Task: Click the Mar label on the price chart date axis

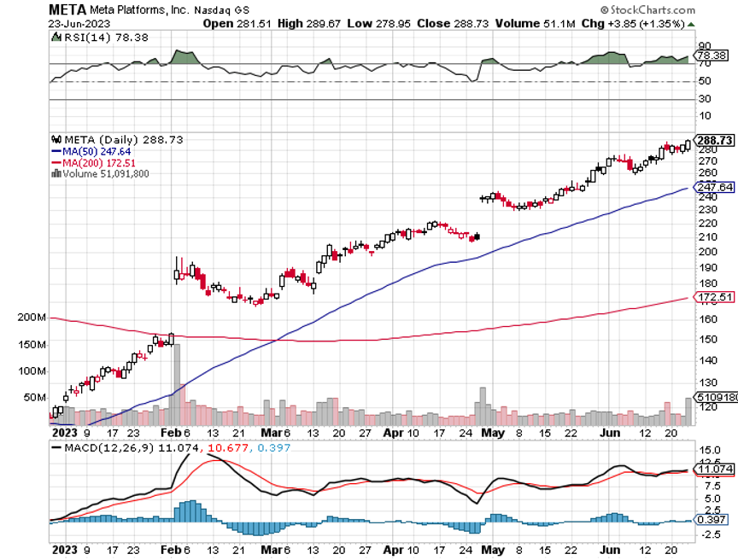Action: 272,433
